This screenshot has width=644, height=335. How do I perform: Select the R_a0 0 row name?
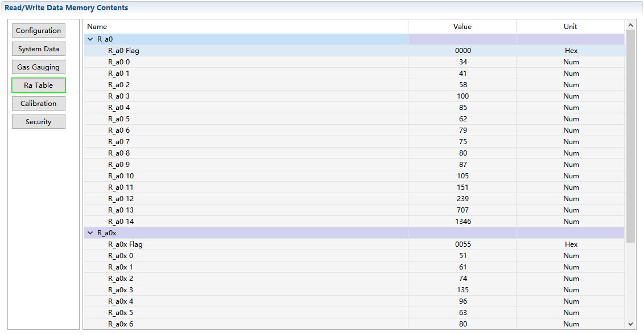pos(119,62)
